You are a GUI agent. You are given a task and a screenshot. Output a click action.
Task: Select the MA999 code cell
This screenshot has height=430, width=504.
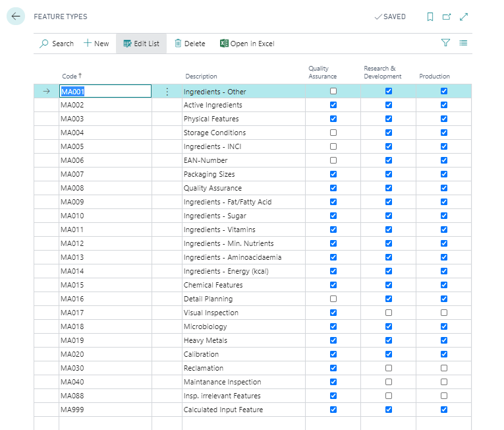pos(105,410)
